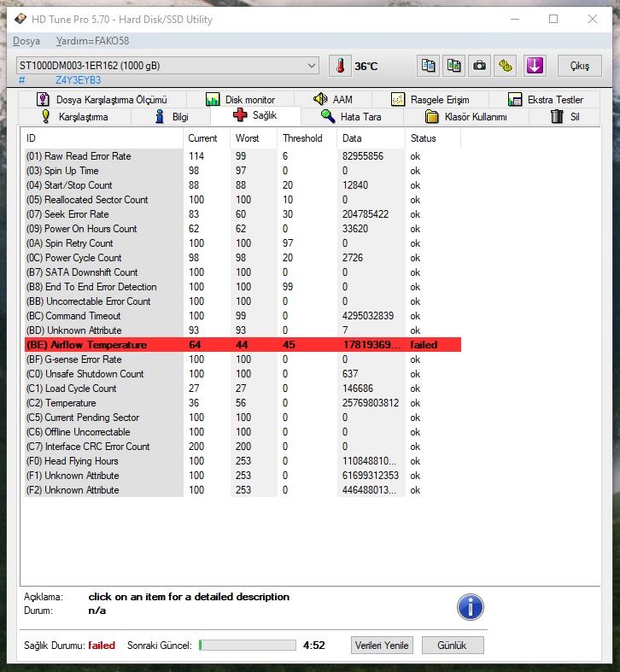620x672 pixels.
Task: Click the camera save screenshot icon
Action: click(x=479, y=66)
